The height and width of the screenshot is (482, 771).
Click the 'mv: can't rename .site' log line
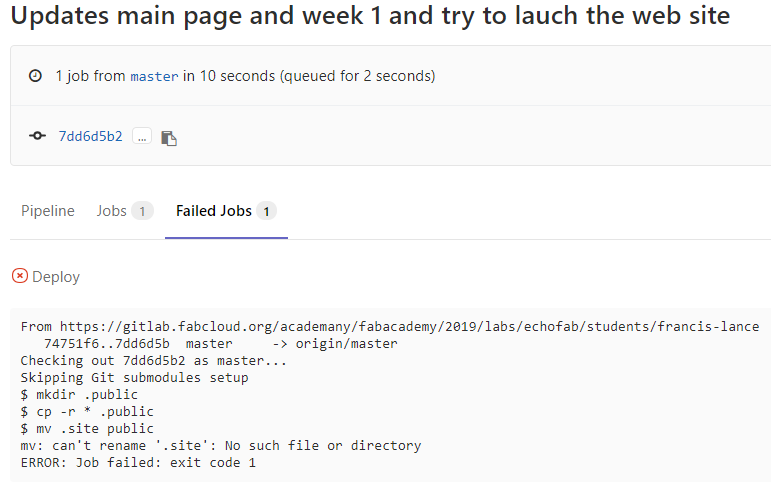pos(221,446)
